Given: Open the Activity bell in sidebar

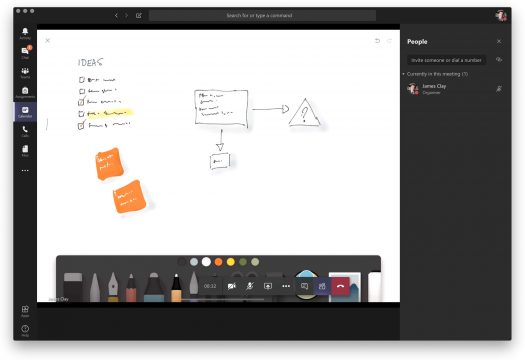Looking at the screenshot, I should pos(25,33).
